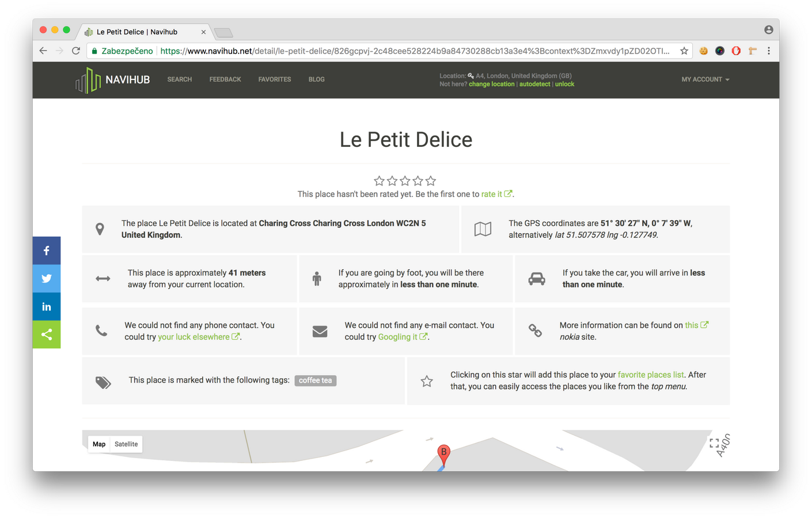Select the Map view button
Screen dimensions: 812x518
99,444
